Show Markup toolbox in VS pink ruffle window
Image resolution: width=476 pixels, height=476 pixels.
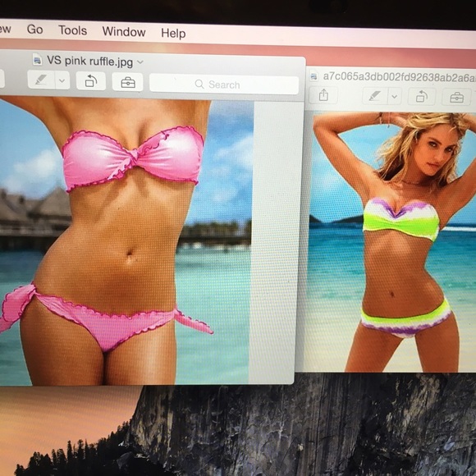(127, 82)
